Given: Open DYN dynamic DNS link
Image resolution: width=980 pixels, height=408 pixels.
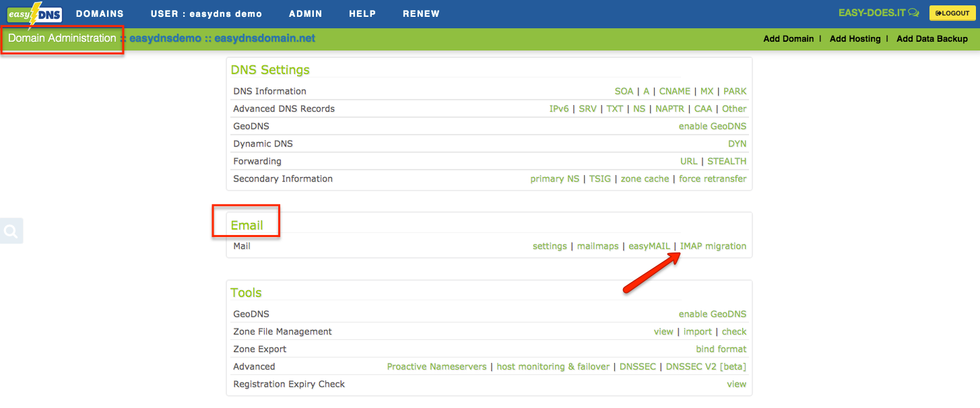Looking at the screenshot, I should [x=738, y=144].
